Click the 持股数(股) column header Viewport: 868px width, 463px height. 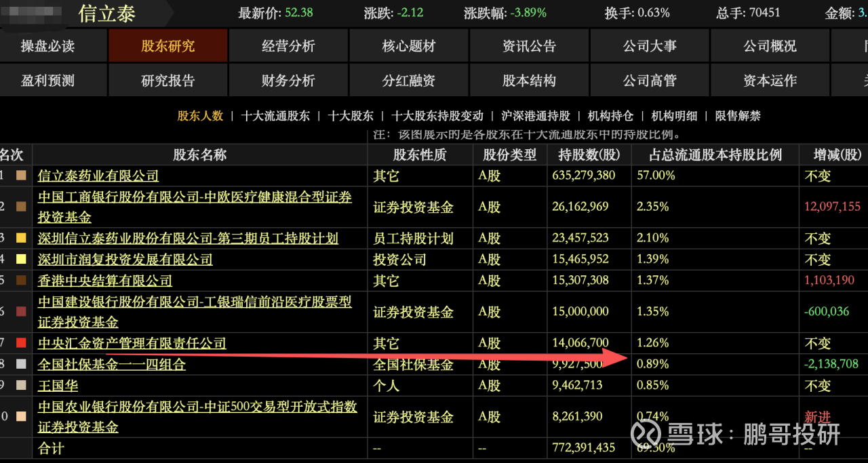click(589, 155)
